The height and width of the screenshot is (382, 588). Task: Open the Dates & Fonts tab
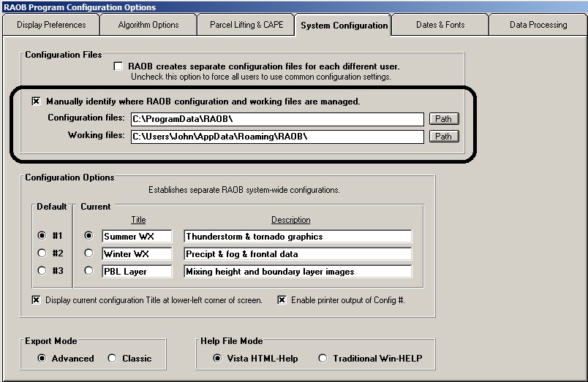click(x=440, y=25)
